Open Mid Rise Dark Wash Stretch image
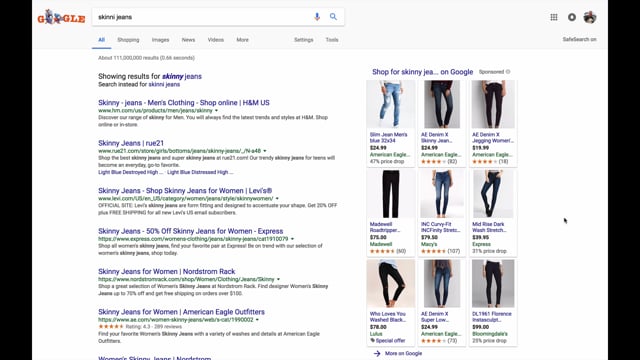The height and width of the screenshot is (360, 640). [493, 194]
